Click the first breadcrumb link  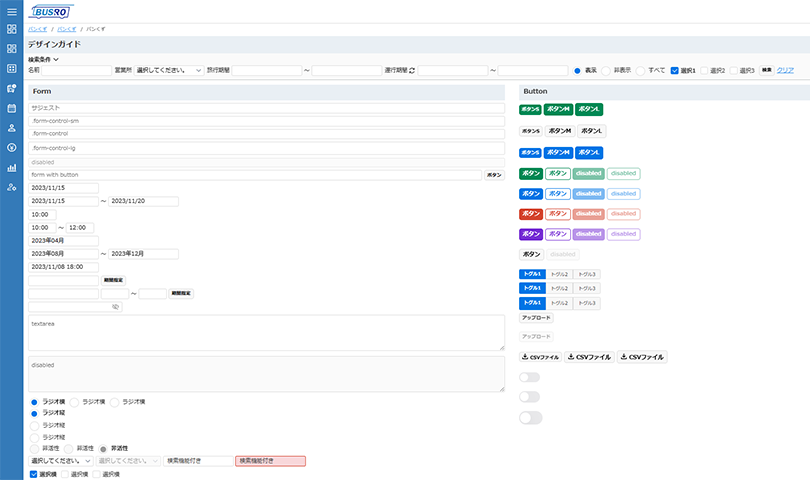point(36,29)
